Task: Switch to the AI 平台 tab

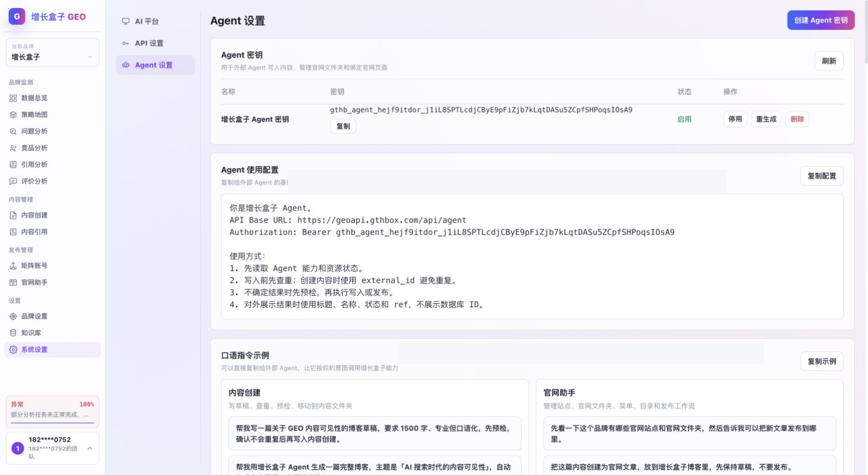Action: pos(155,21)
